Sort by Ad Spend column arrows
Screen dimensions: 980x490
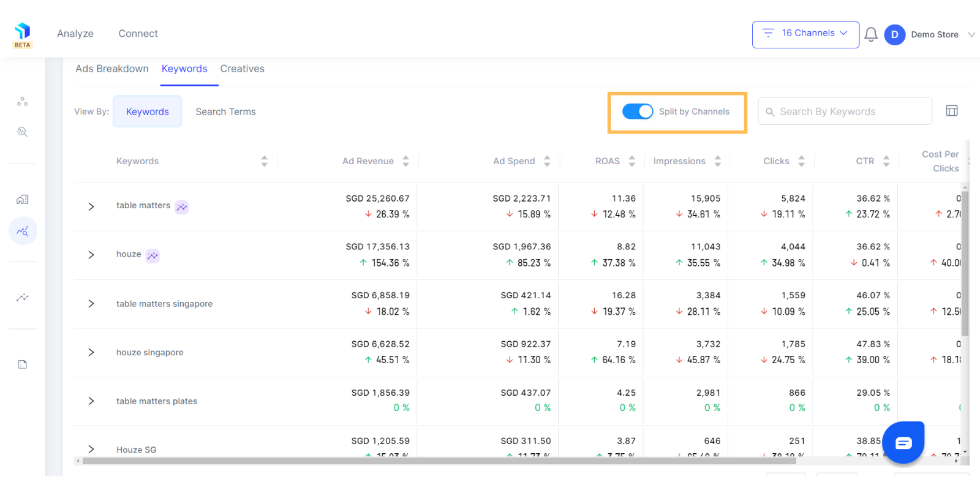pyautogui.click(x=547, y=161)
